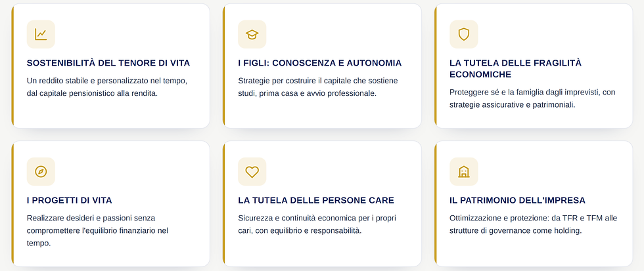644x271 pixels.
Task: Click the line chart icon
Action: (41, 34)
